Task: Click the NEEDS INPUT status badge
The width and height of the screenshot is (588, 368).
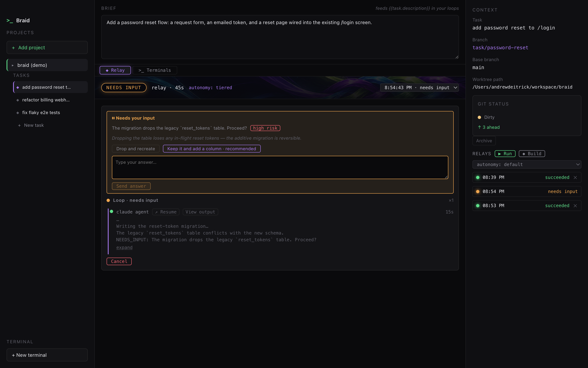Action: click(x=124, y=88)
